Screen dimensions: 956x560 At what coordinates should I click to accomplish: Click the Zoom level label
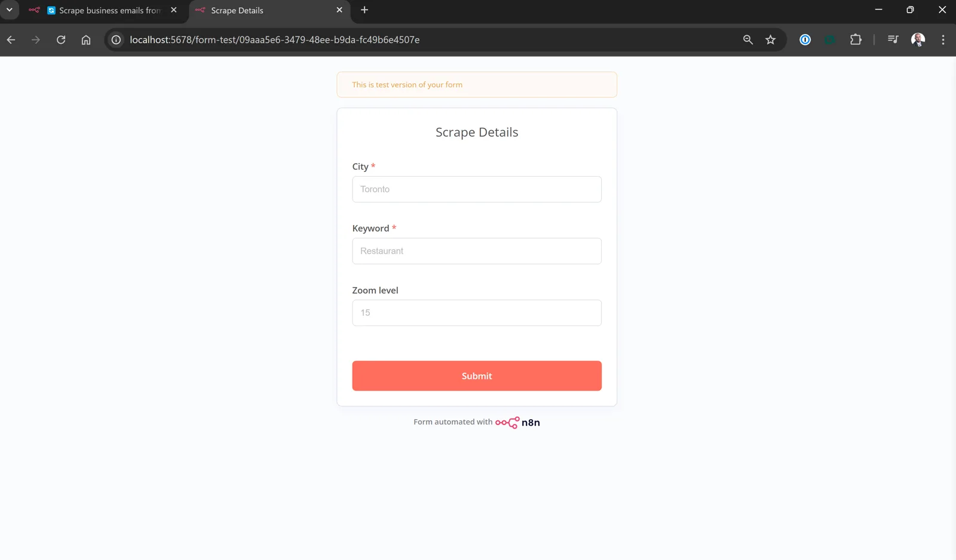[375, 290]
